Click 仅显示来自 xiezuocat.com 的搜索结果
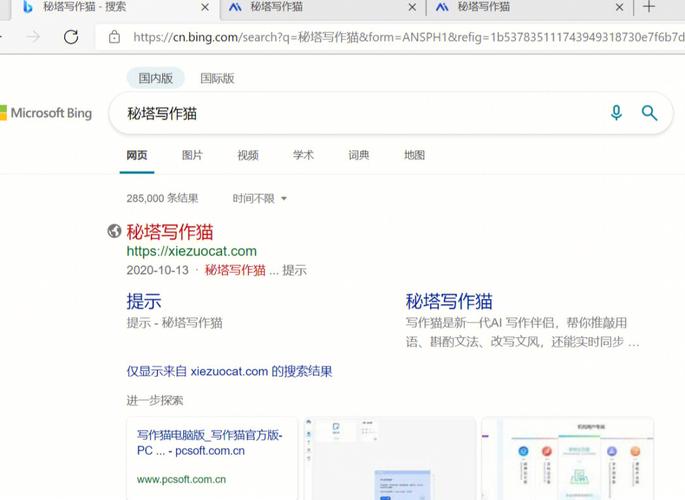Screen dimensions: 685x500 pyautogui.click(x=229, y=372)
